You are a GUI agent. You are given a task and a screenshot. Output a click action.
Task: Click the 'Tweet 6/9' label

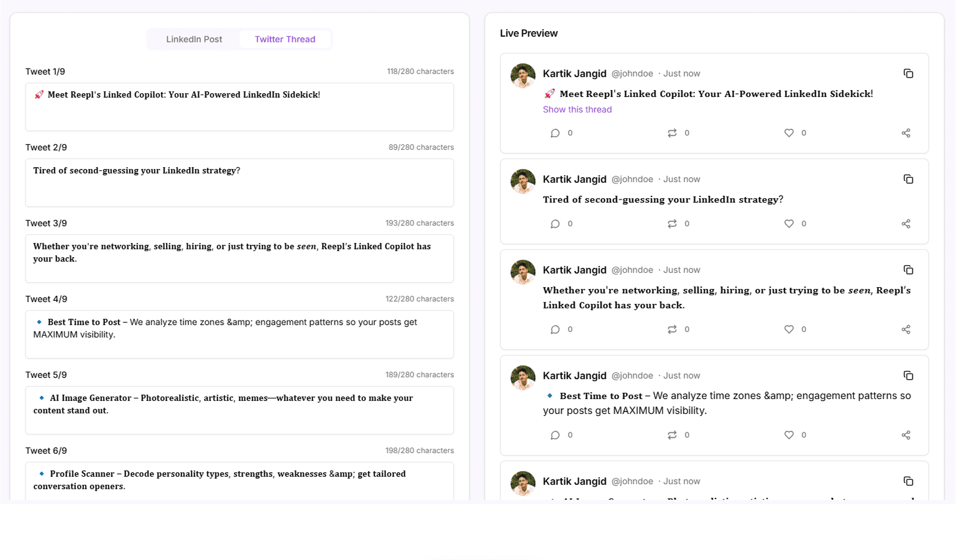(47, 451)
